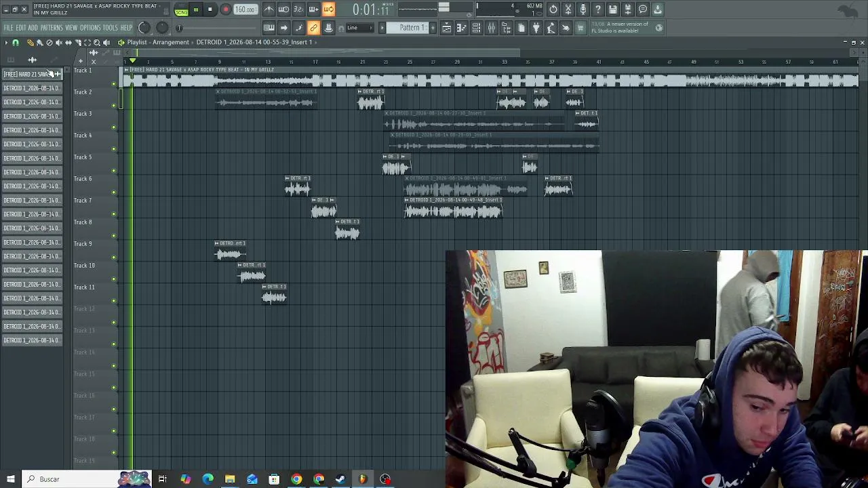Toggle wait for input to start playing
Viewport: 868px width, 488px height.
coord(284,9)
